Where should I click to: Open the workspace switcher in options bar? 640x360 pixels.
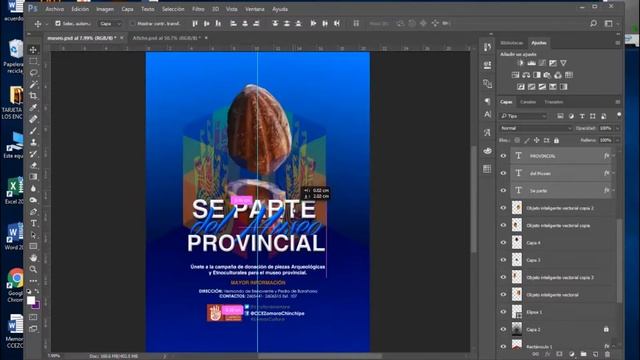609,24
